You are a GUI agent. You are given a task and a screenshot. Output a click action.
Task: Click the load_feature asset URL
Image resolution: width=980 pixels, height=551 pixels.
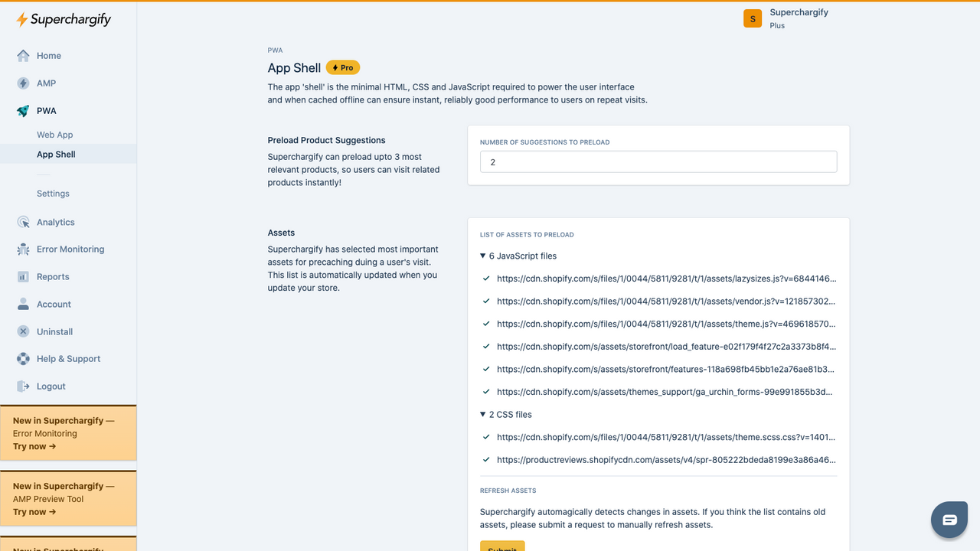tap(667, 347)
